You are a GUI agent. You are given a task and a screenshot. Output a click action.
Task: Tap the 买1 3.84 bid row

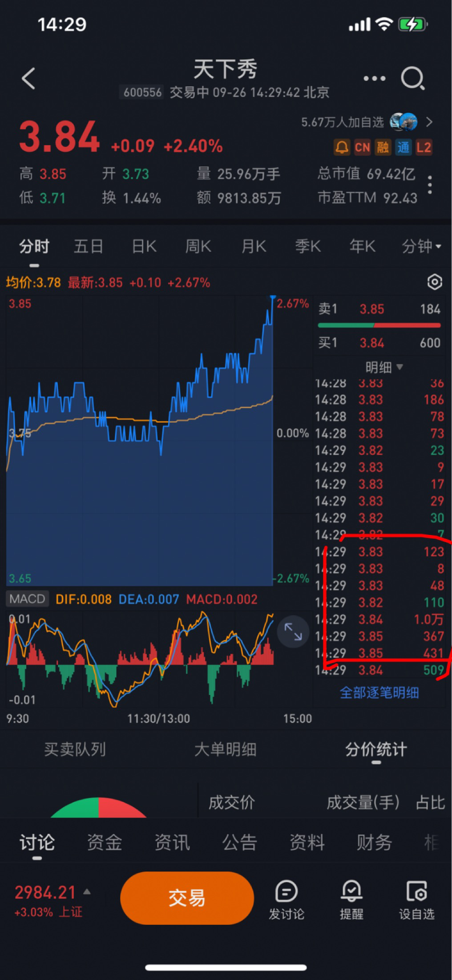tap(379, 343)
